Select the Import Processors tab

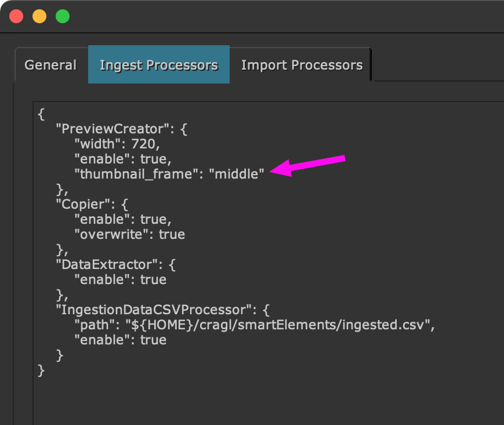[x=302, y=65]
